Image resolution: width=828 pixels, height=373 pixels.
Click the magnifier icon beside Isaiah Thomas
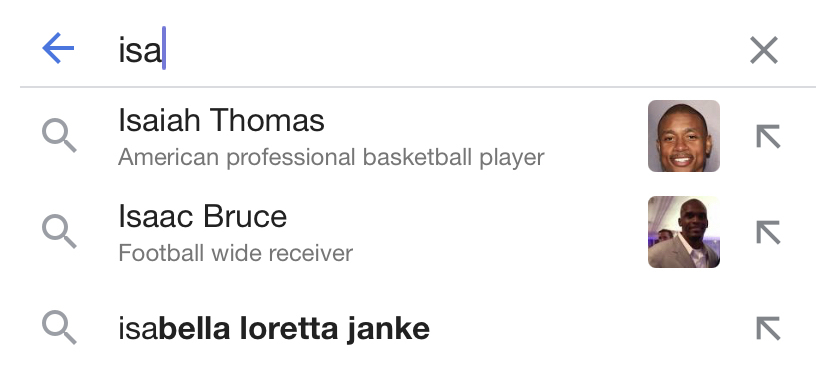[59, 136]
